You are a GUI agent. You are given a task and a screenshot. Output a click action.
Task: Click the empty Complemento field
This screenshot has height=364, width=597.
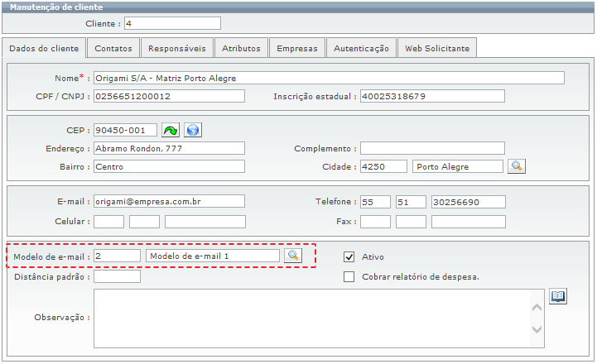[x=432, y=148]
